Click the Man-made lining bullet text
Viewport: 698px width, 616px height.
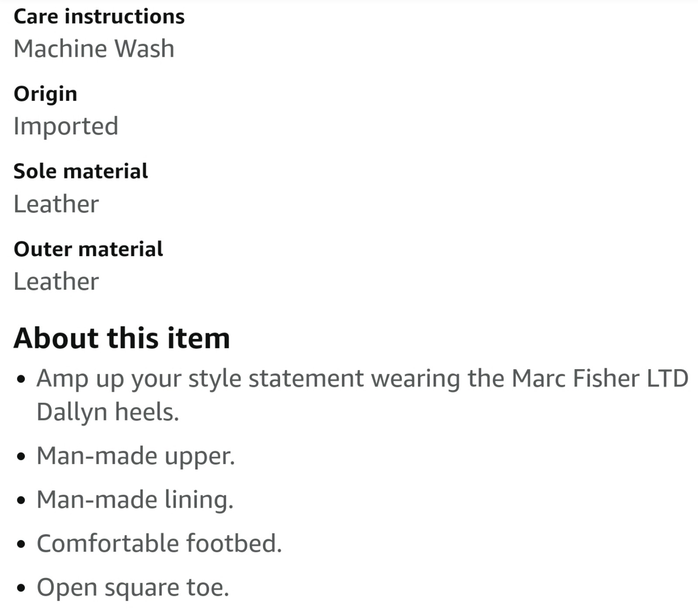[135, 500]
